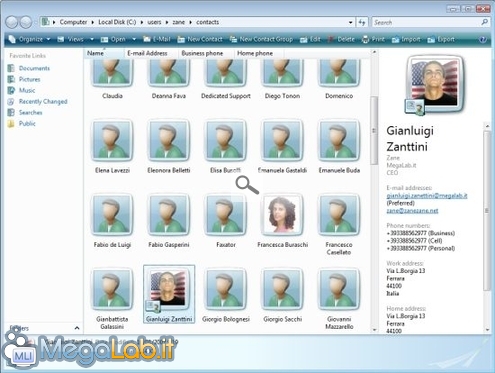Screen dimensions: 495x373
Task: Expand the Folders pane chevron
Action: point(77,328)
